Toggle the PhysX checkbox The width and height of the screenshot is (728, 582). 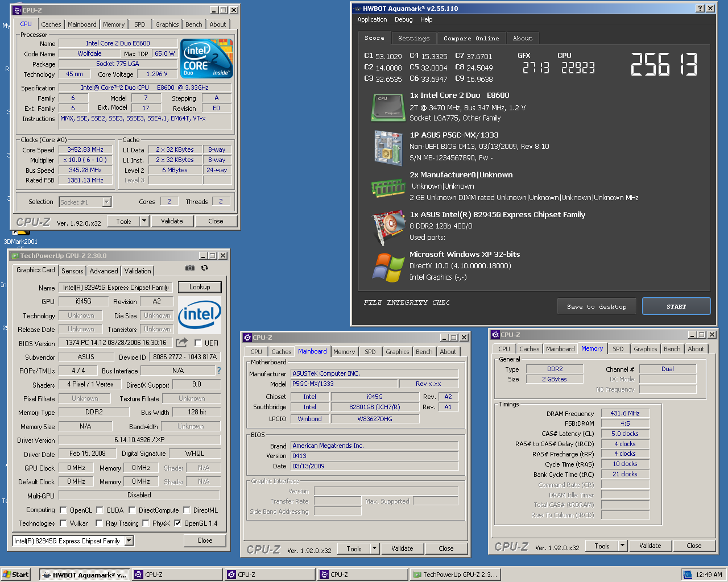point(146,523)
